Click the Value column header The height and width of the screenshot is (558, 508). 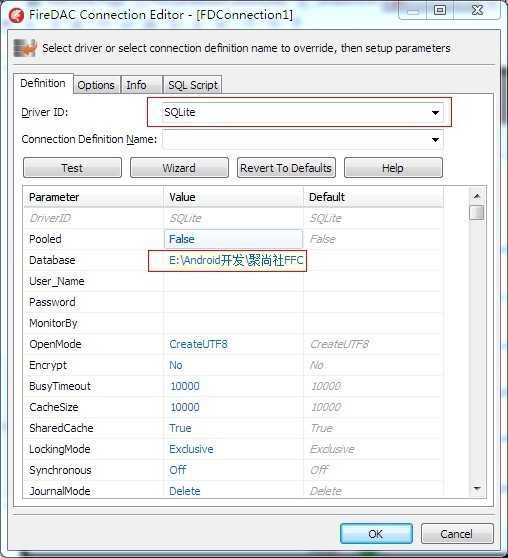pyautogui.click(x=234, y=197)
